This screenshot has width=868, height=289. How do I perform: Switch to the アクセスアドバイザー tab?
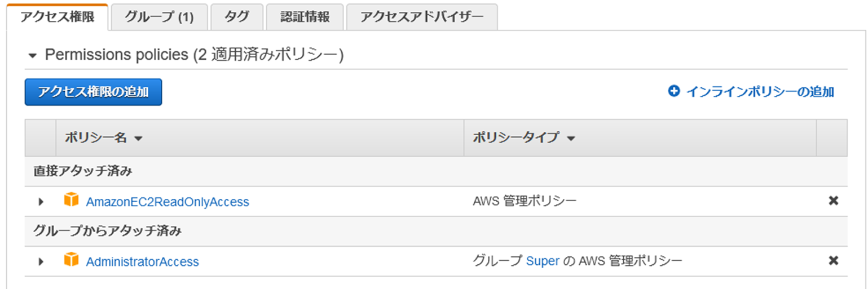[422, 17]
